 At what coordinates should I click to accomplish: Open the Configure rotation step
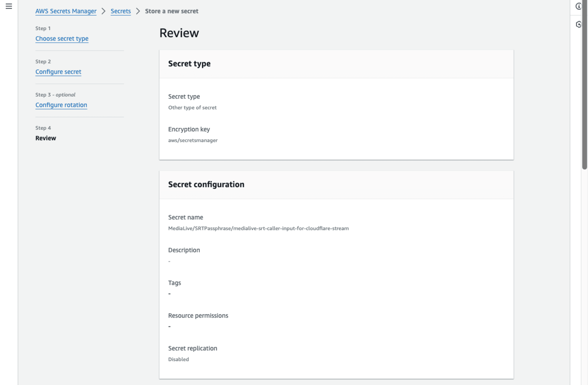coord(61,105)
